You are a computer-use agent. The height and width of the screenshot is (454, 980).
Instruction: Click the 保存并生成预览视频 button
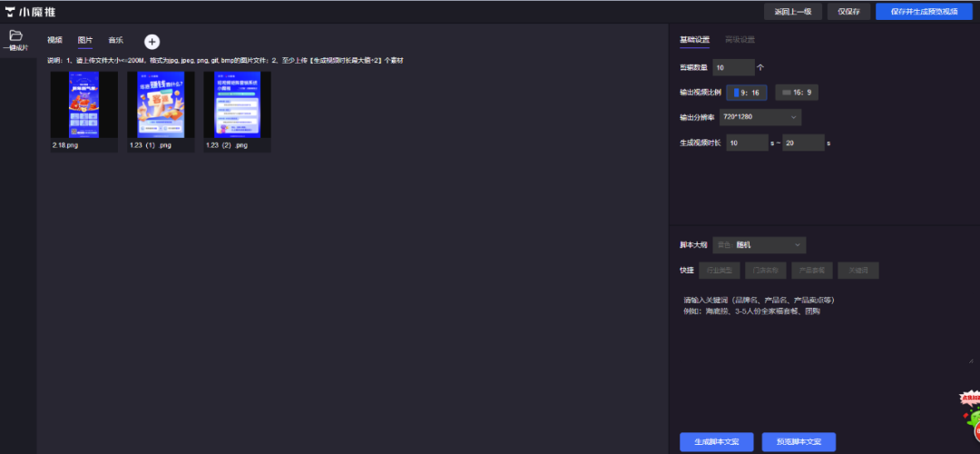924,12
